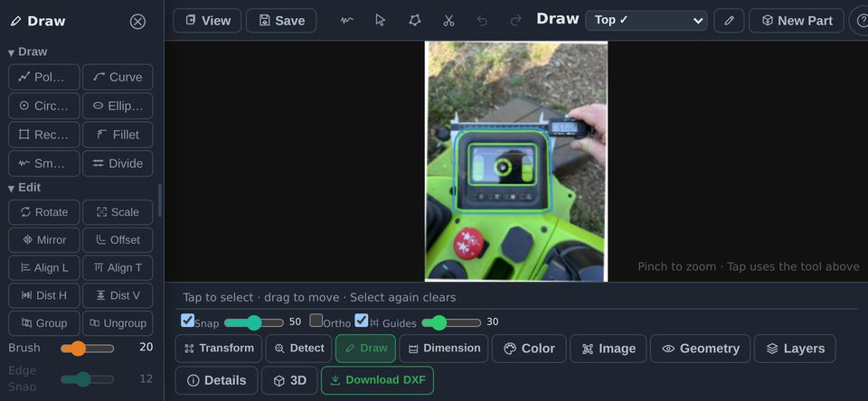Open the Color tab
The height and width of the screenshot is (401, 868).
click(x=529, y=349)
